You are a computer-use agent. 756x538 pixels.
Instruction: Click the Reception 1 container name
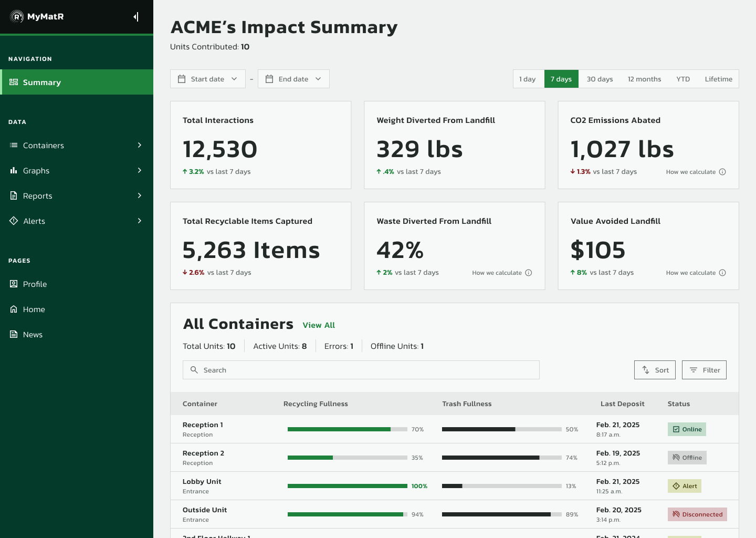(203, 425)
